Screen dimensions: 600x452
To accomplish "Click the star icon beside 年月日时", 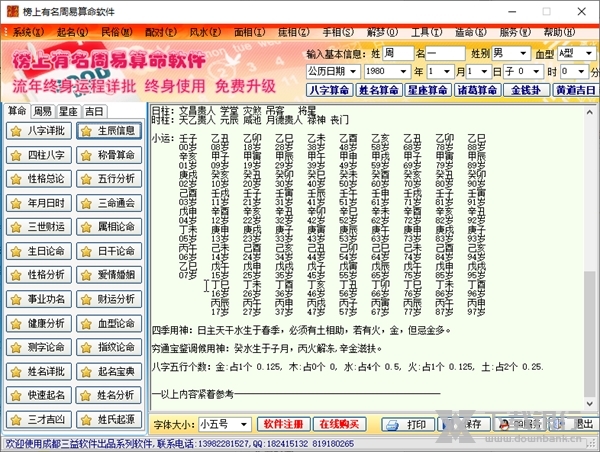I will click(x=16, y=203).
